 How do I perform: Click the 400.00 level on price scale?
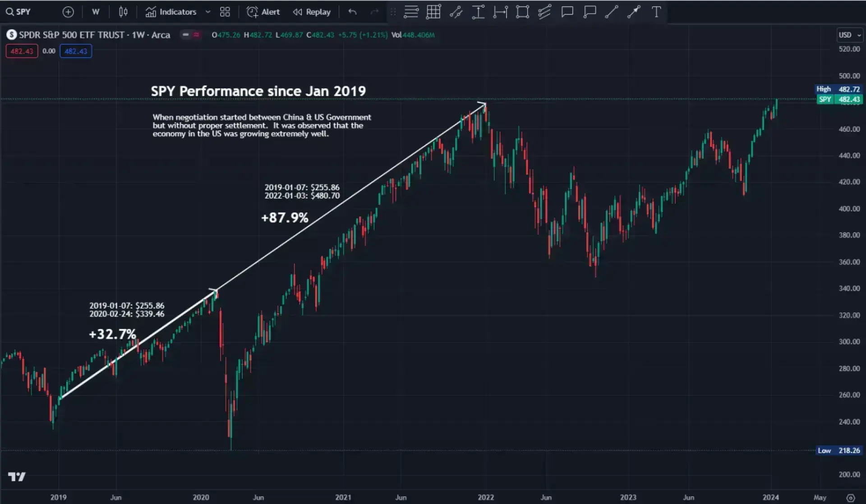(849, 209)
